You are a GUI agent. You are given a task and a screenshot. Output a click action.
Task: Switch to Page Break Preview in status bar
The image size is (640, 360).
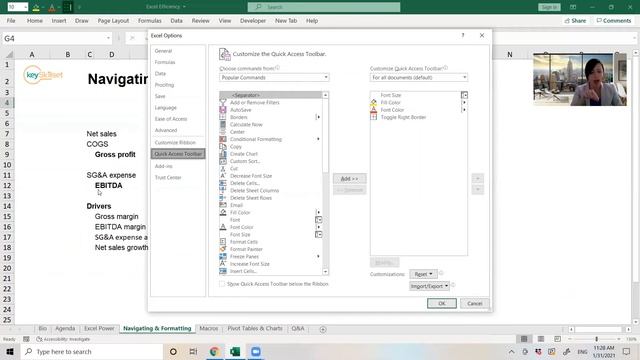[557, 339]
